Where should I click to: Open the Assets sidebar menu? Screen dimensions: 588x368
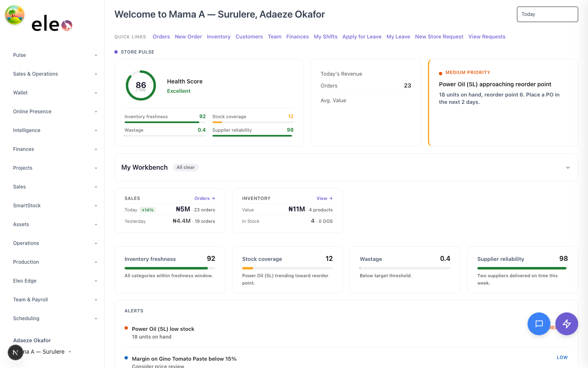pyautogui.click(x=55, y=224)
